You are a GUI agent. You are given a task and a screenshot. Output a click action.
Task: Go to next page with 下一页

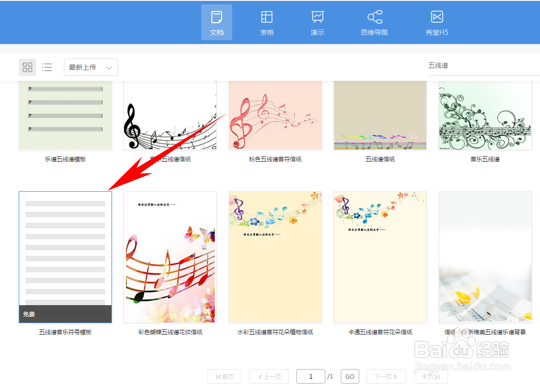[386, 376]
